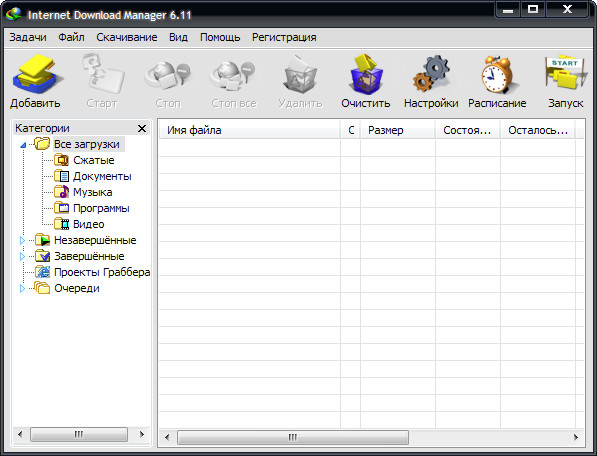Sort by Состоя... column header

pos(468,130)
